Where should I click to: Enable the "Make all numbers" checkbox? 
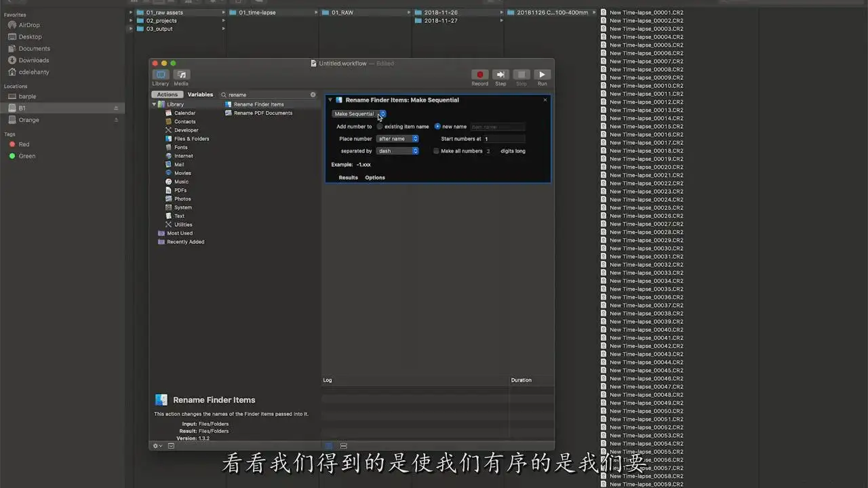[x=436, y=151]
